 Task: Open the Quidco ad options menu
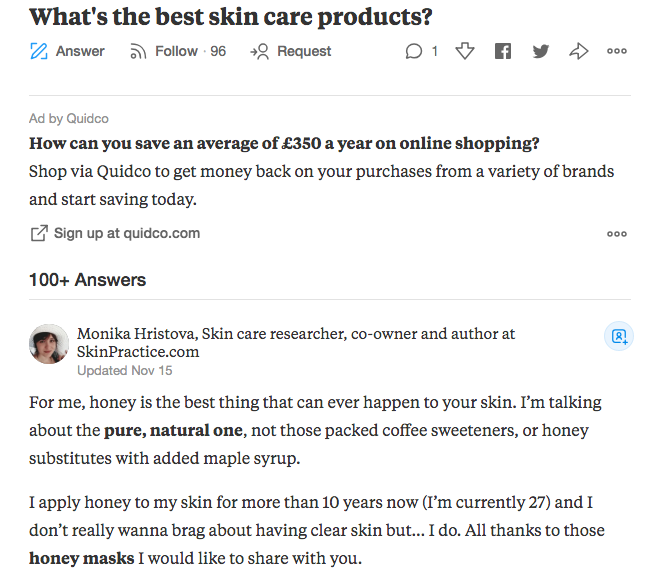pos(617,234)
